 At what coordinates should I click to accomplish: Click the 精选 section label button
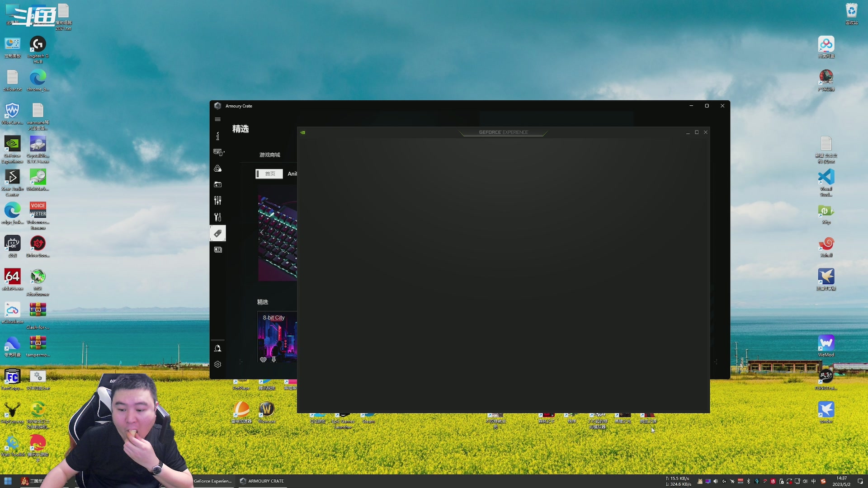pyautogui.click(x=240, y=129)
